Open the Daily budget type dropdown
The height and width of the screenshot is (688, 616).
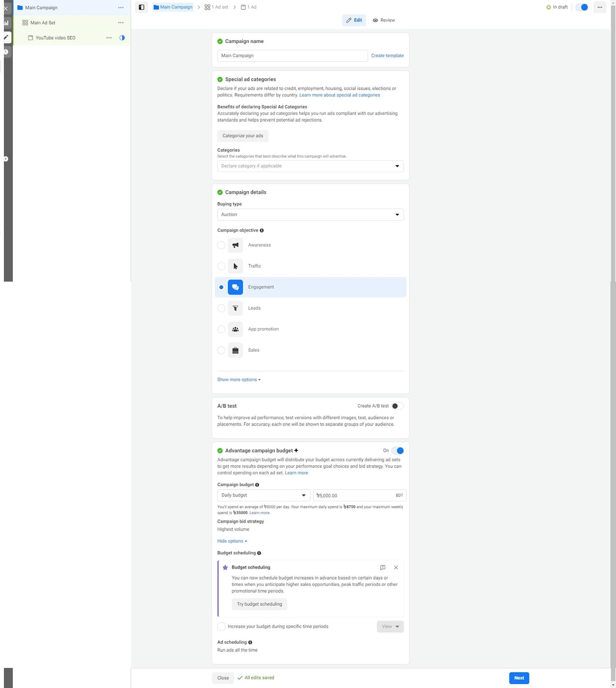tap(264, 495)
